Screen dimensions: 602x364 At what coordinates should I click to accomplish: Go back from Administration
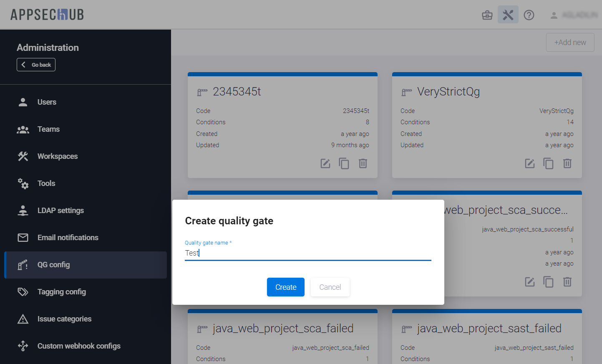(36, 65)
